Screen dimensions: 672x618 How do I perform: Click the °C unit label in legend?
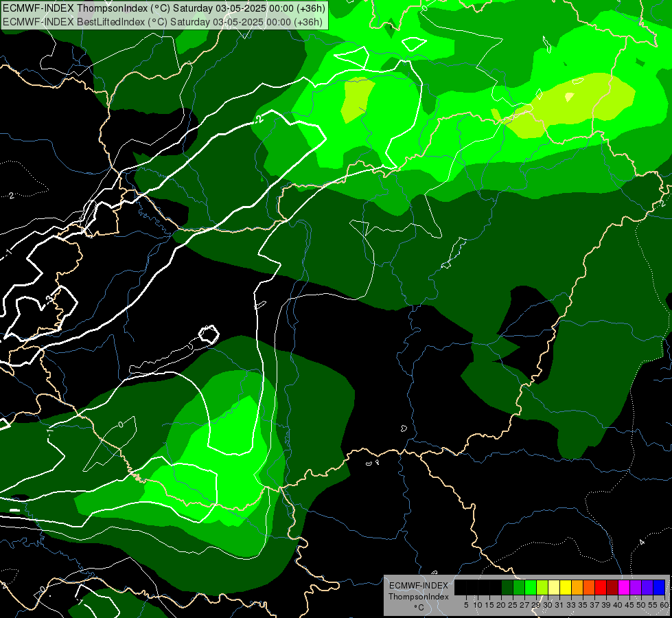419,608
